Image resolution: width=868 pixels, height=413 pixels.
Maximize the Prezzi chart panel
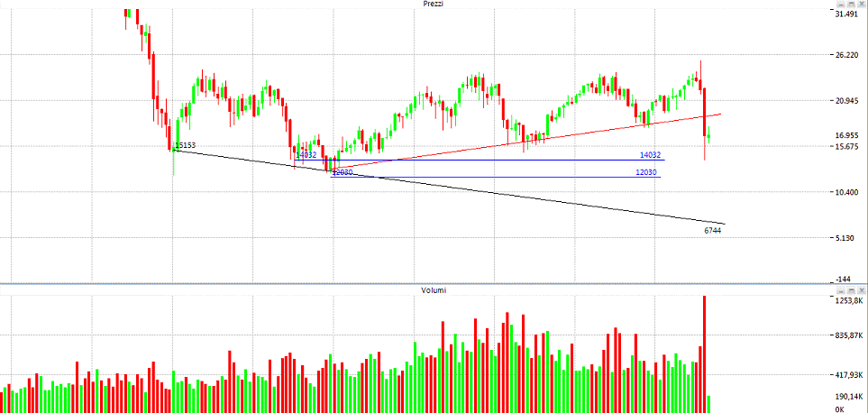(x=852, y=4)
